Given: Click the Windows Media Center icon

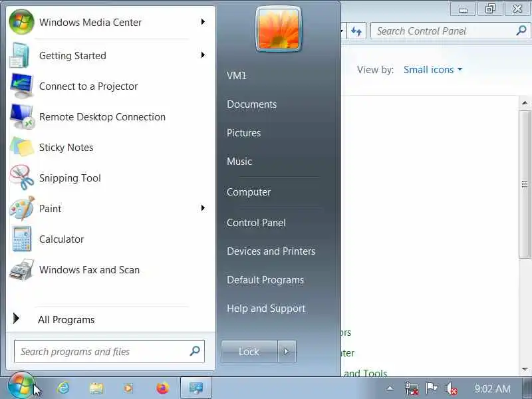Looking at the screenshot, I should click(x=21, y=22).
